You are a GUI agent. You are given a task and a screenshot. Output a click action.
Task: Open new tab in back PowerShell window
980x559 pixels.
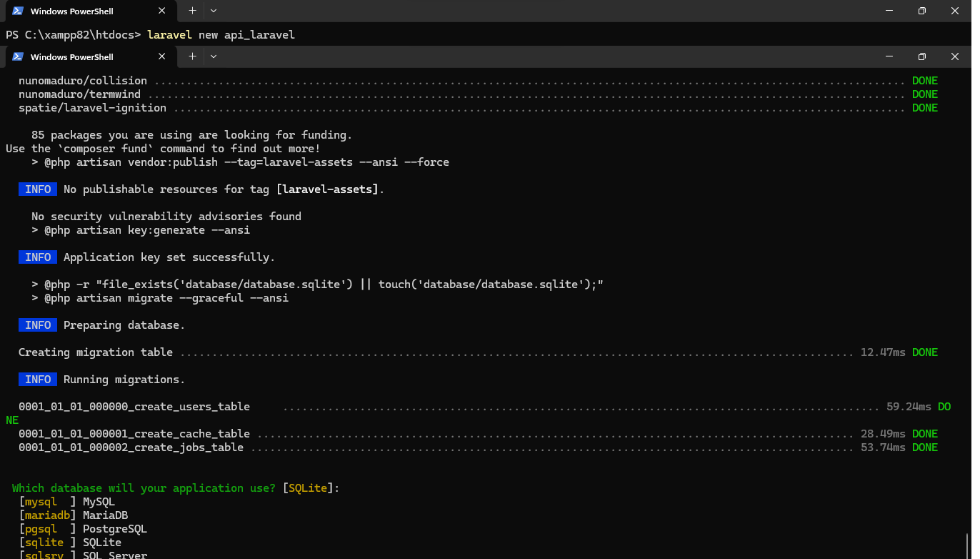(x=192, y=11)
